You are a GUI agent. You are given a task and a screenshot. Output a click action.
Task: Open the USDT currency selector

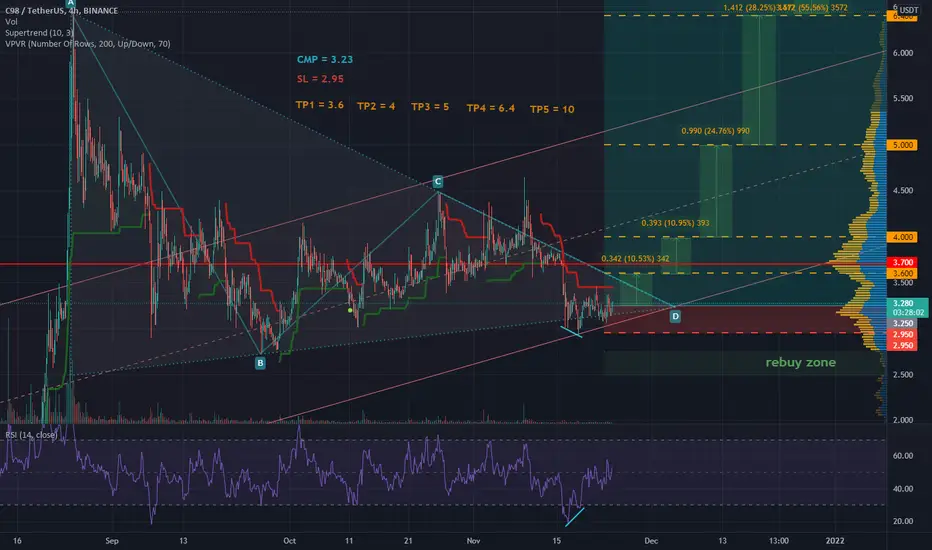click(908, 10)
